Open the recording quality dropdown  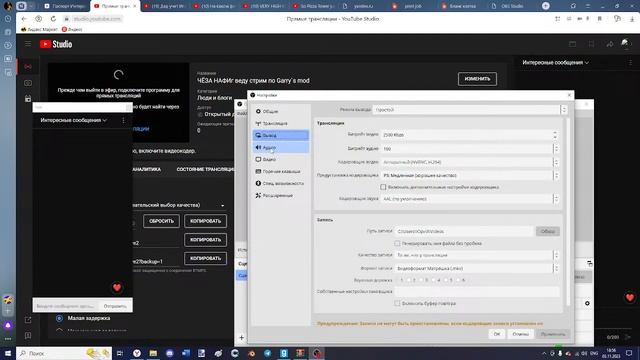click(x=476, y=255)
